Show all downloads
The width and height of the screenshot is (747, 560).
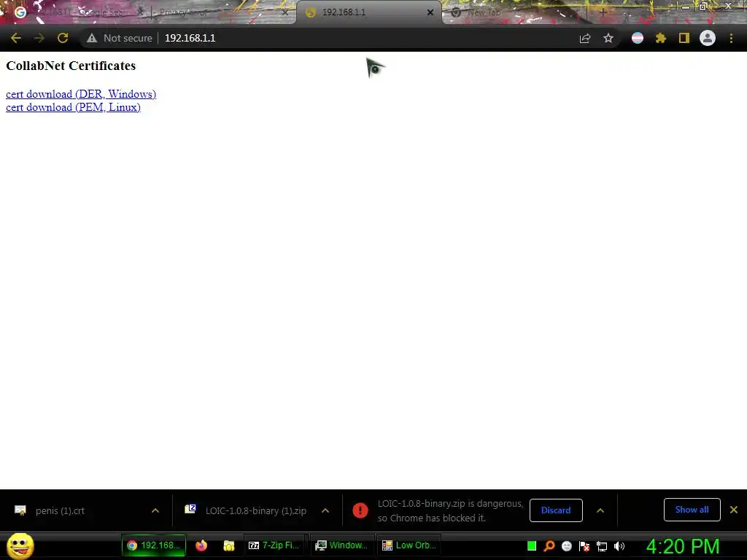click(x=692, y=510)
